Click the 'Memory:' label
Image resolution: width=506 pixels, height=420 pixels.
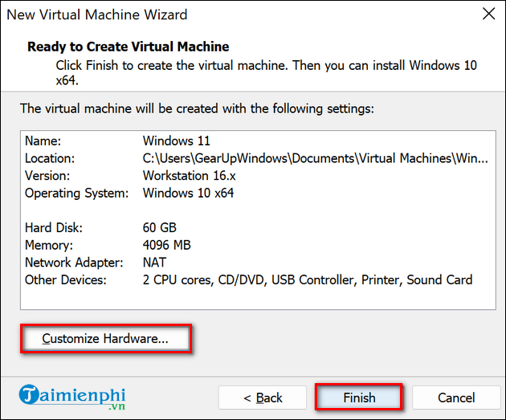[49, 245]
